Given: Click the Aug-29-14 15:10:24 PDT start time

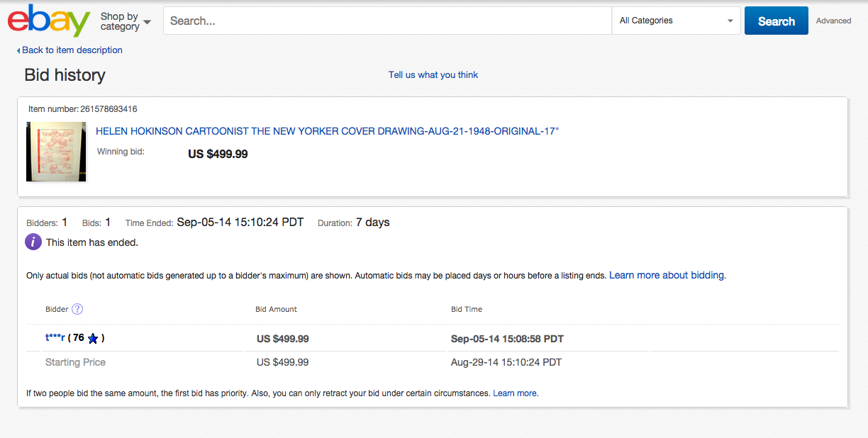Looking at the screenshot, I should pyautogui.click(x=506, y=362).
